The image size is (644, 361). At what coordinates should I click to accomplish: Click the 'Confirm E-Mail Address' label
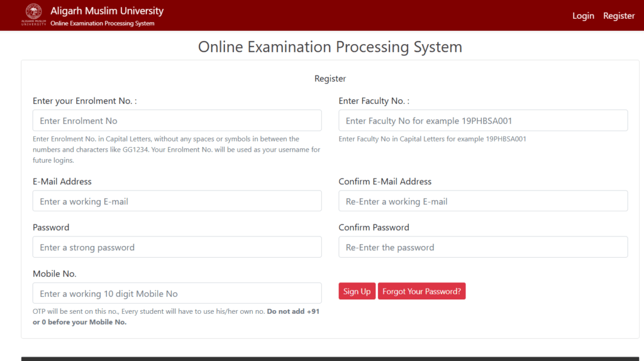tap(385, 181)
